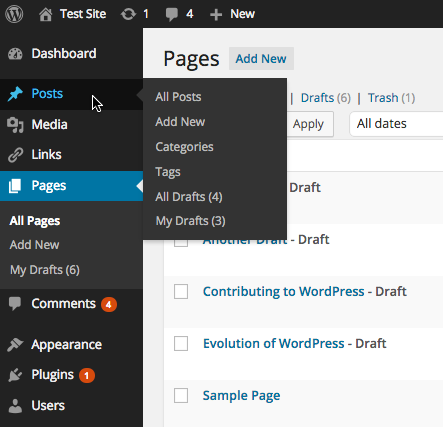
Task: Select All Drafts (4) in the flyout
Action: click(x=189, y=197)
